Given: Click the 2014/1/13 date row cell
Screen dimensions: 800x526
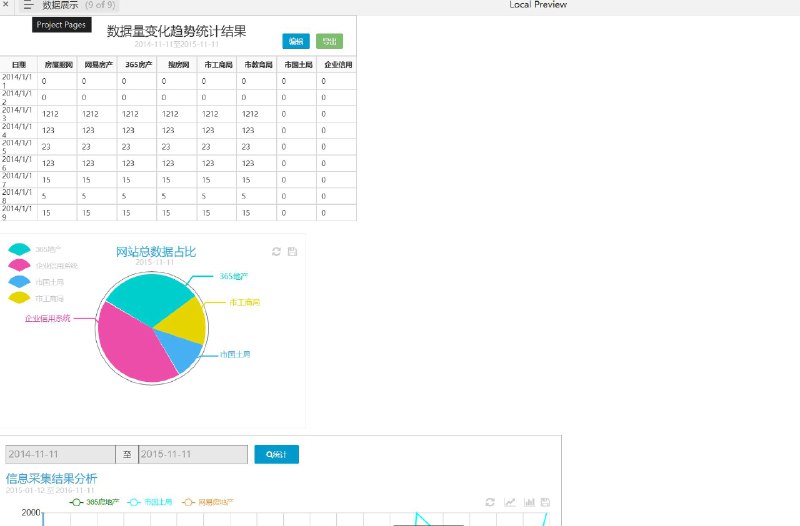Looking at the screenshot, I should click(x=18, y=114).
